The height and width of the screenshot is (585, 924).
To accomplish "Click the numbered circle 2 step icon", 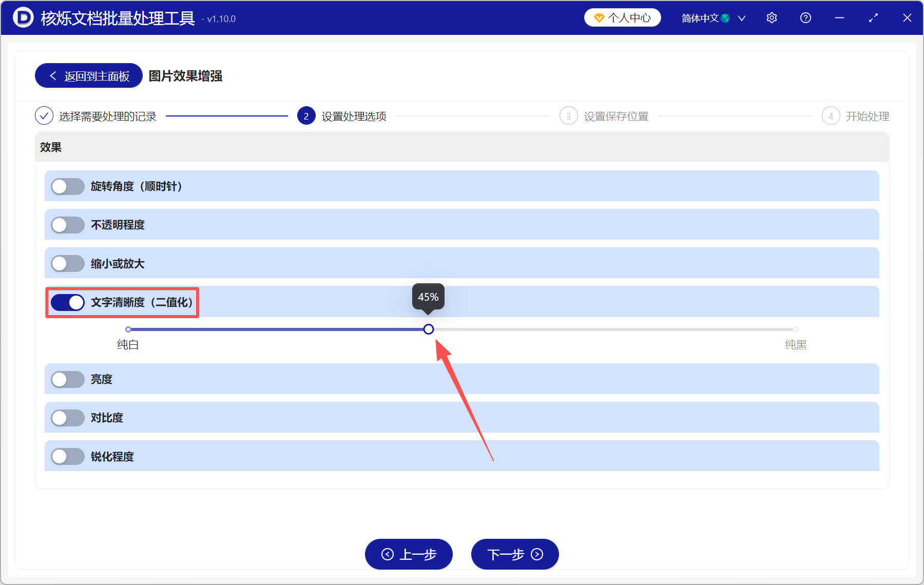I will point(306,115).
